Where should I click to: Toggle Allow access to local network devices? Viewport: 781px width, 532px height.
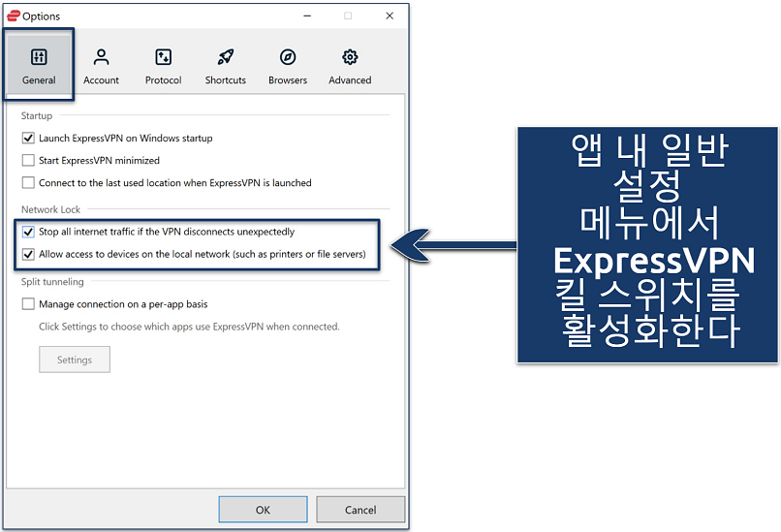tap(28, 255)
